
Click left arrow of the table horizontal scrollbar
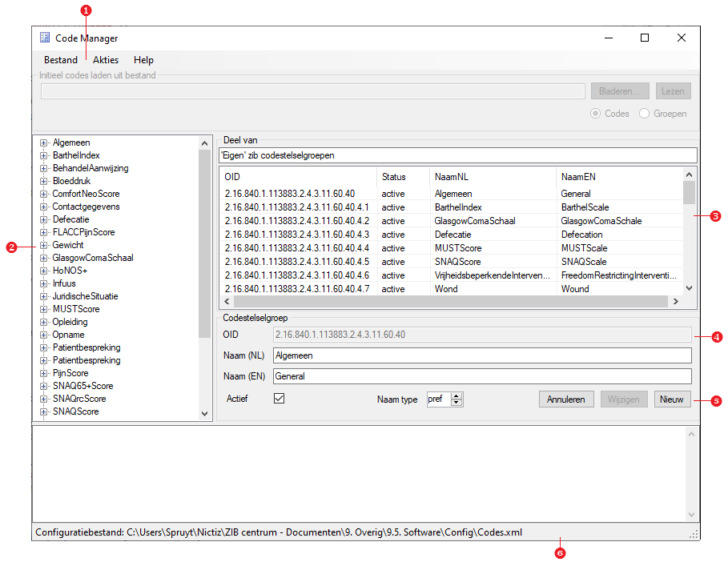click(x=225, y=302)
